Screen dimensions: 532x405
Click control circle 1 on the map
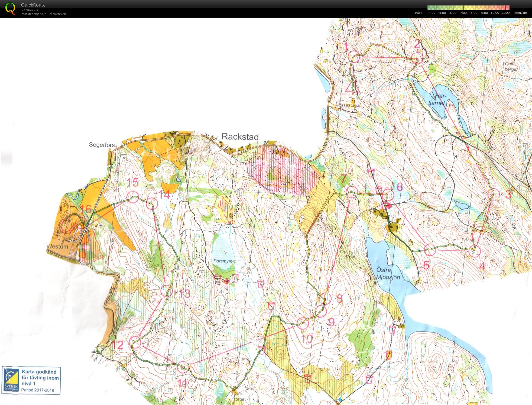coord(354,57)
